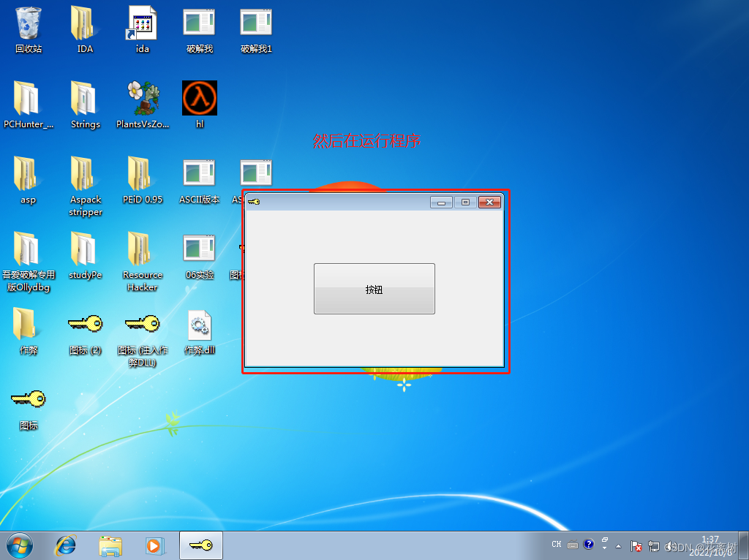The image size is (749, 560).
Task: Click the 按钮 button in the window
Action: pyautogui.click(x=374, y=289)
